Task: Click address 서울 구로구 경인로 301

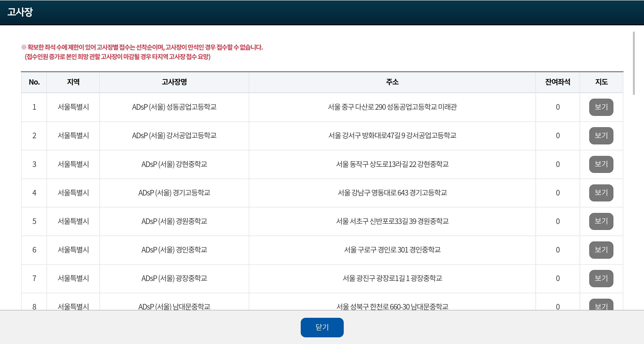Action: (392, 250)
